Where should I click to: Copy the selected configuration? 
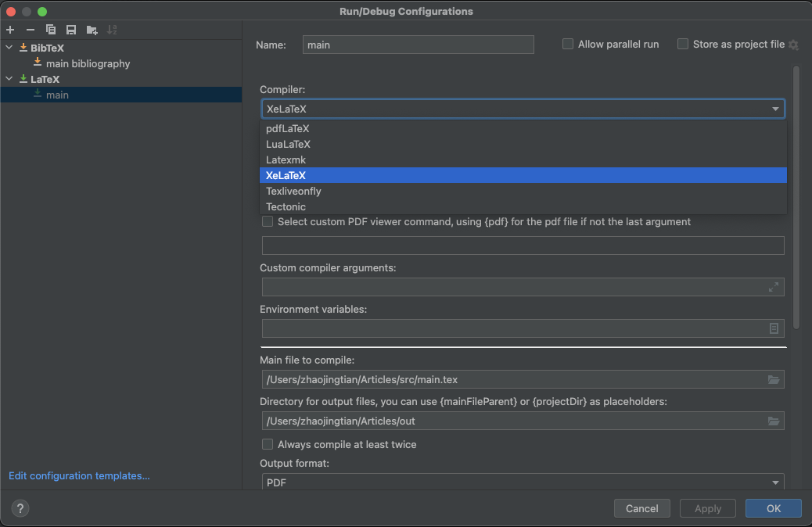point(51,30)
